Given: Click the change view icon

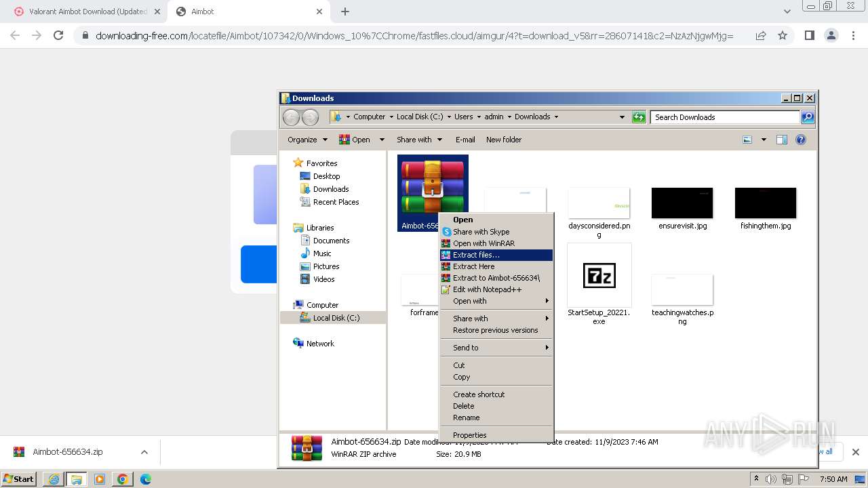Looking at the screenshot, I should (x=747, y=140).
